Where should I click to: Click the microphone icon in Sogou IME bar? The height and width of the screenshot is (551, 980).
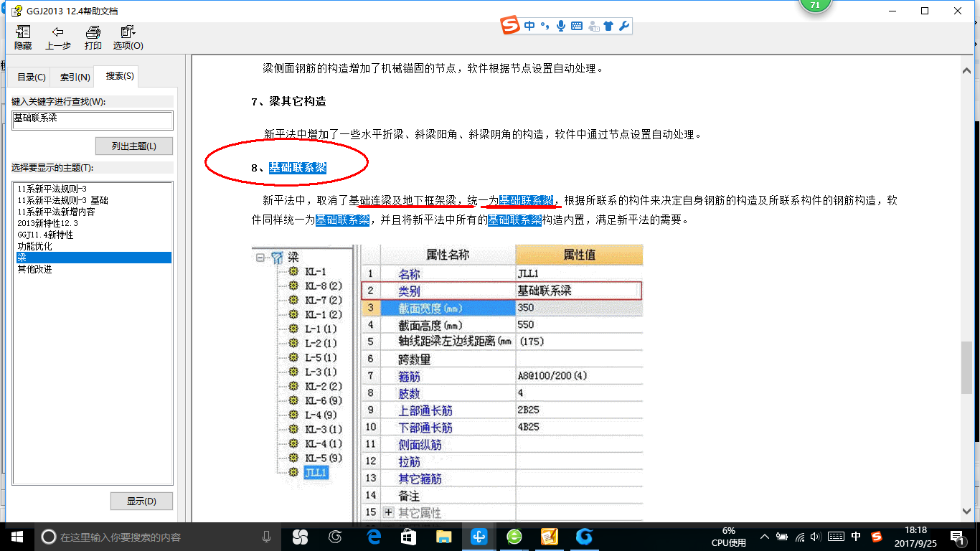pyautogui.click(x=560, y=26)
